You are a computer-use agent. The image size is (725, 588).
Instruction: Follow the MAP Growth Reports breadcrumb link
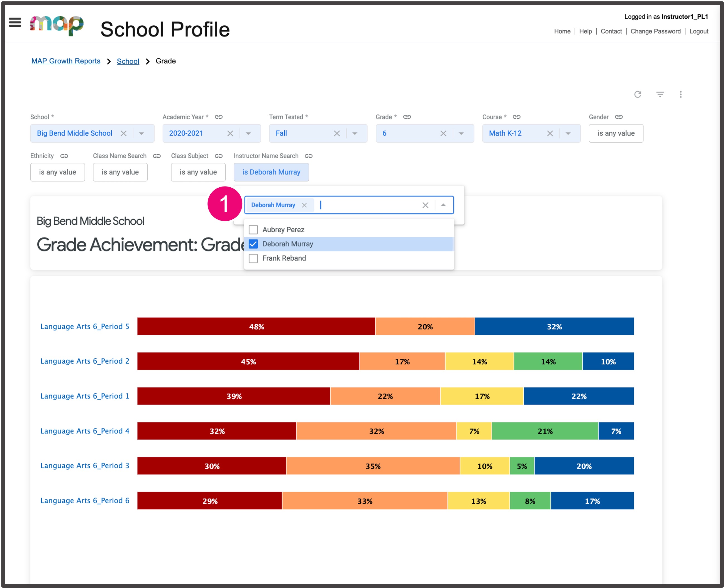(x=65, y=61)
